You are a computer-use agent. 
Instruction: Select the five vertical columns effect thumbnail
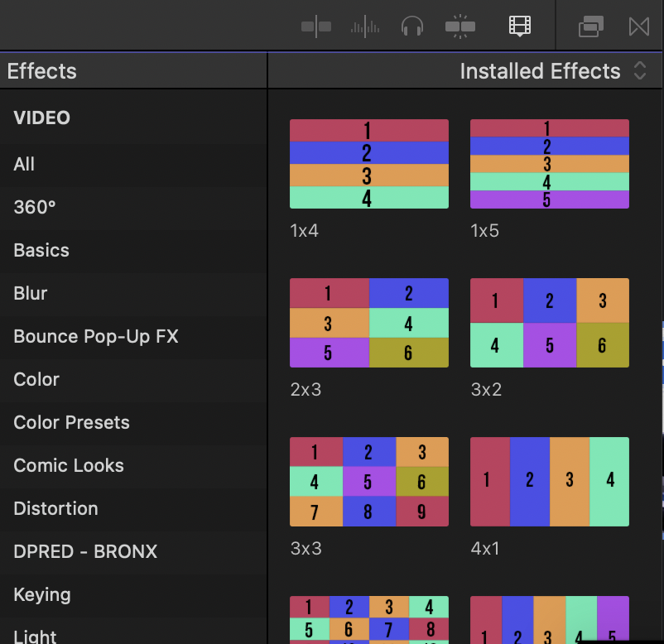coord(549,620)
